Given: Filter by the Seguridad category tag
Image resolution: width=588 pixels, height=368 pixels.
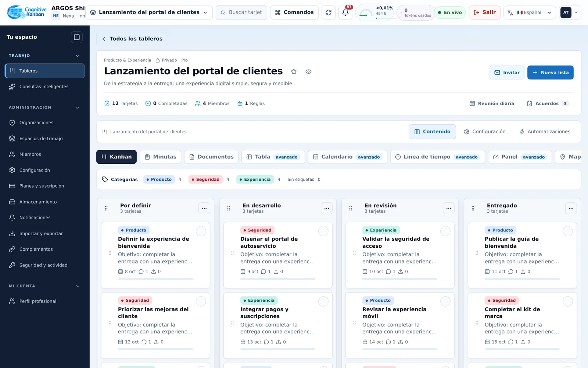Looking at the screenshot, I should pyautogui.click(x=206, y=180).
